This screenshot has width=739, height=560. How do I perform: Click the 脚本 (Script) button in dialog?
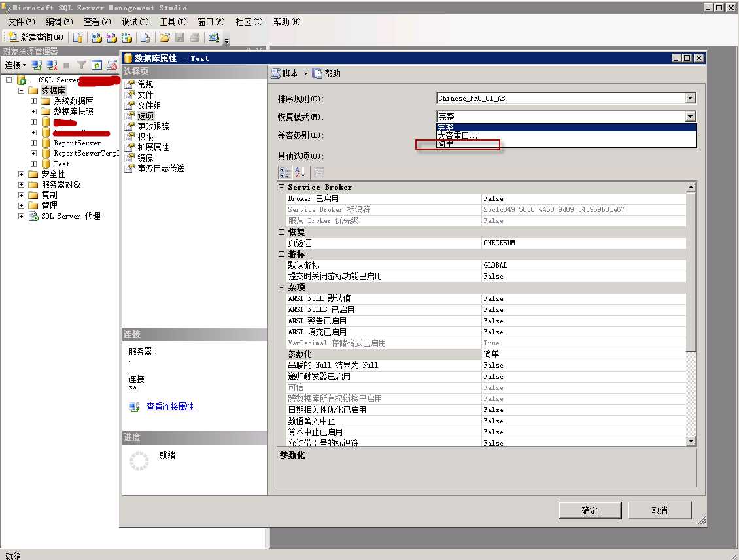tap(285, 73)
